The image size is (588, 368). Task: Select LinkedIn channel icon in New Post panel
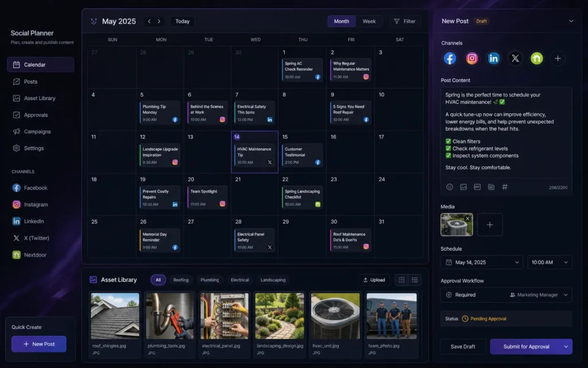(493, 59)
